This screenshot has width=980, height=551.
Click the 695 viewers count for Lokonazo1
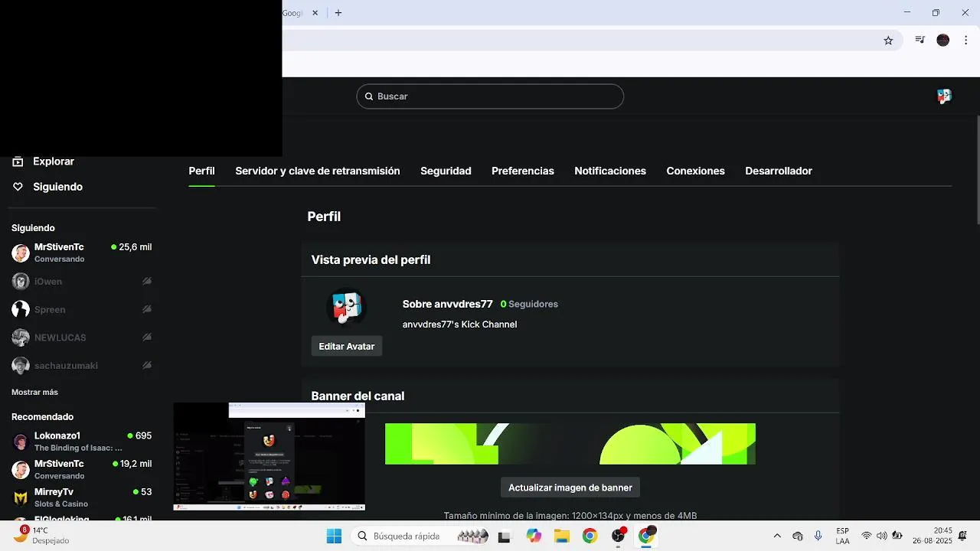[x=139, y=435]
